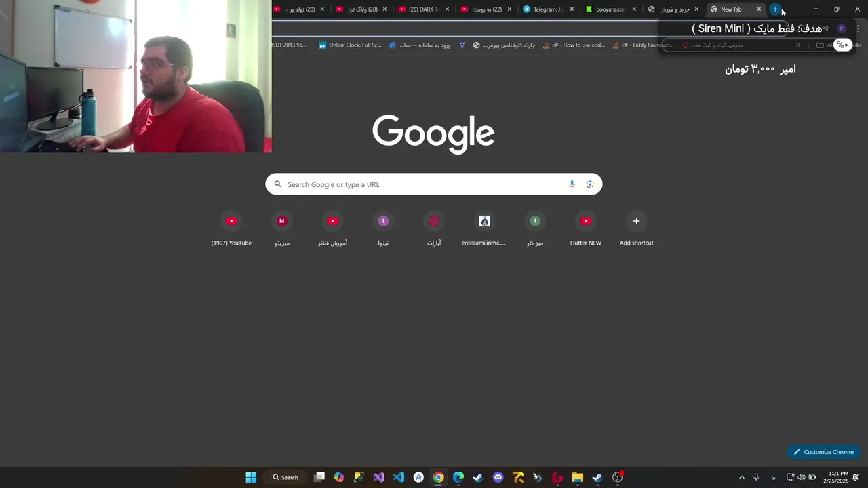
Task: Launch Copilot from the taskbar
Action: (x=339, y=477)
